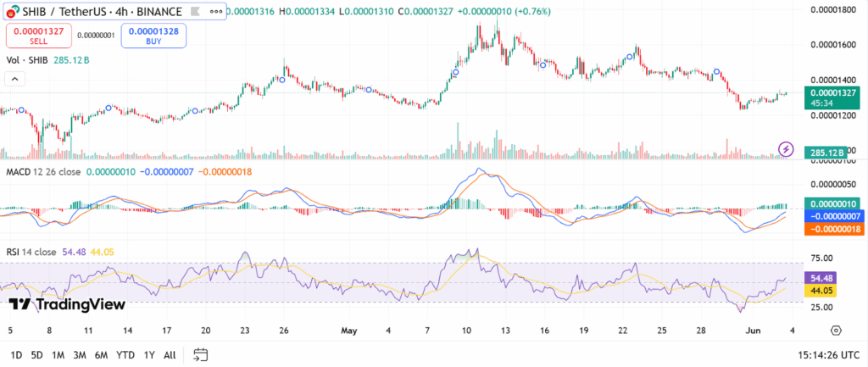Click the SHIB coin logo icon

click(x=12, y=11)
